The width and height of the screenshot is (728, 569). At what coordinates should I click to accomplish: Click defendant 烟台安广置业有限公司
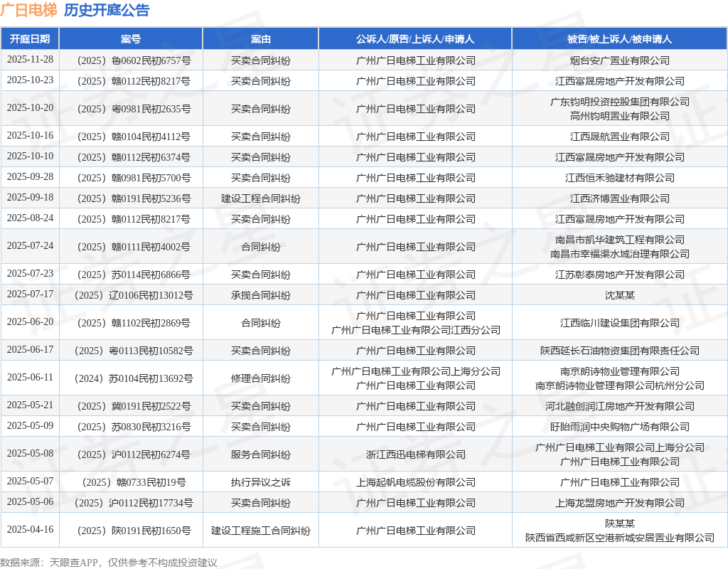pyautogui.click(x=619, y=60)
